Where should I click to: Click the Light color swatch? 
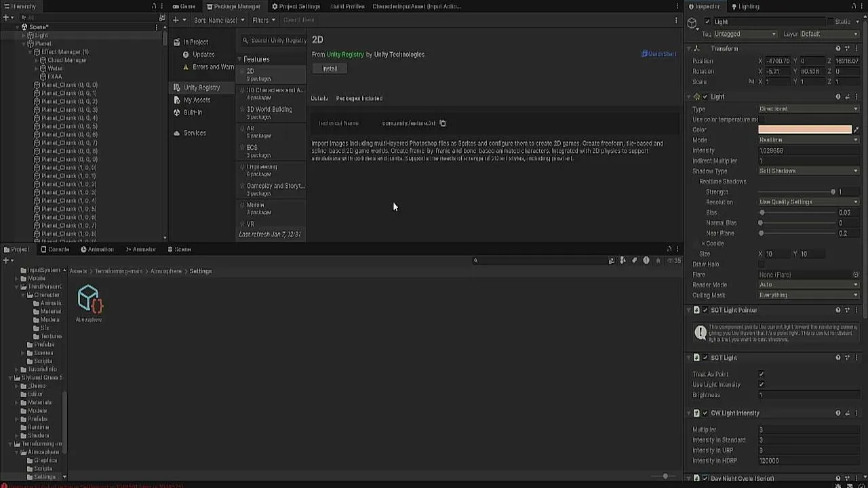click(804, 129)
